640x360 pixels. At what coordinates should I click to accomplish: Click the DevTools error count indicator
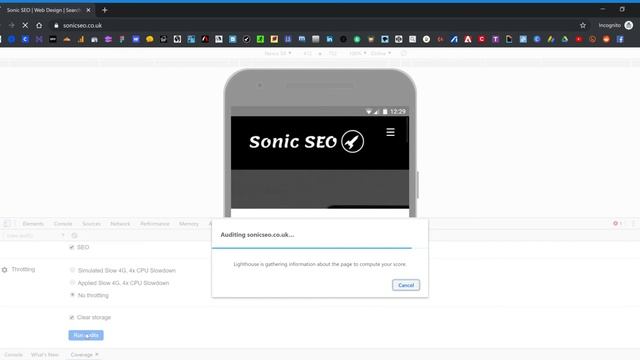click(x=617, y=223)
